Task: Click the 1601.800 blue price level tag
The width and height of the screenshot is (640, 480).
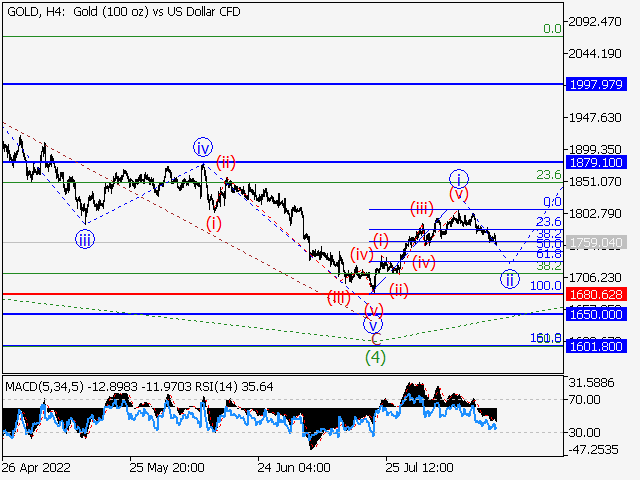Action: point(596,347)
